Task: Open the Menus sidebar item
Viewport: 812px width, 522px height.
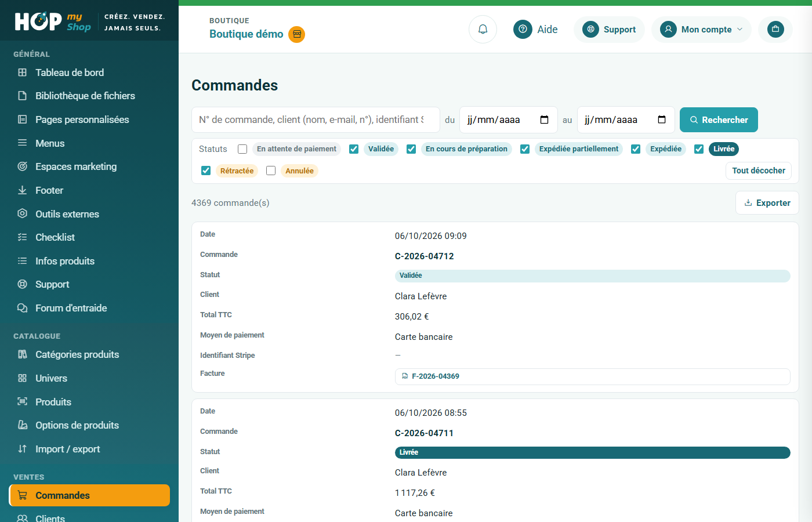Action: point(89,143)
